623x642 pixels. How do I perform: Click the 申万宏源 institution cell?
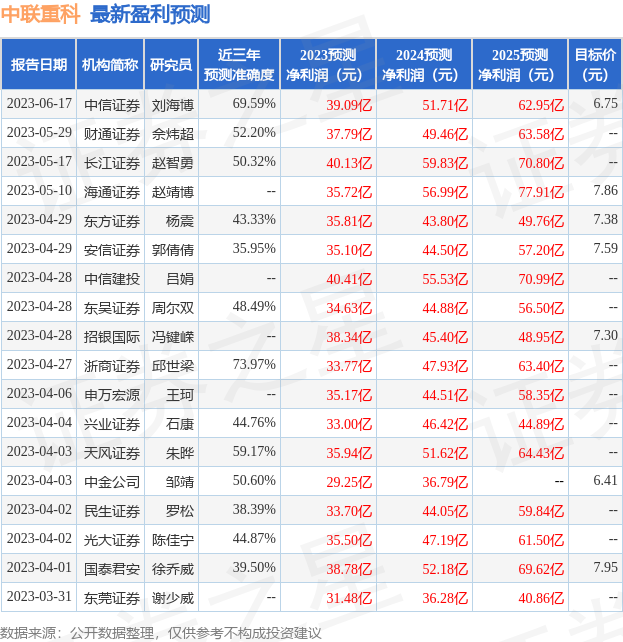tap(112, 396)
